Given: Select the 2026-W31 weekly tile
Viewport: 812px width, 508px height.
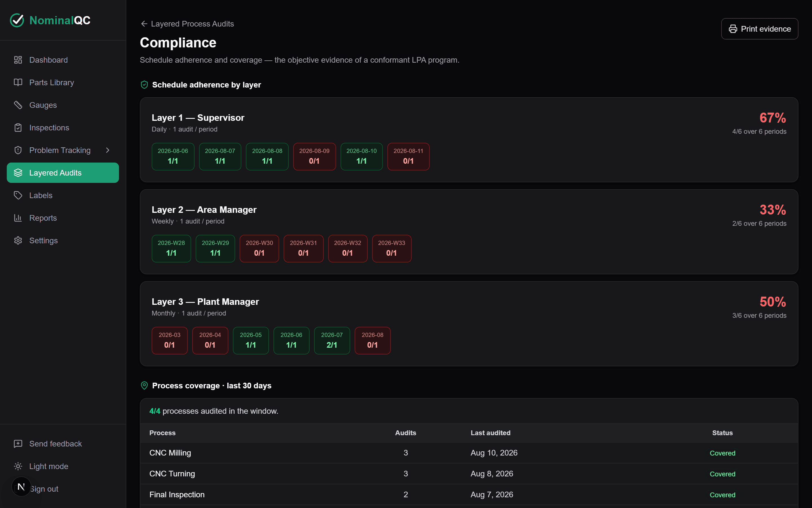Looking at the screenshot, I should (x=303, y=249).
